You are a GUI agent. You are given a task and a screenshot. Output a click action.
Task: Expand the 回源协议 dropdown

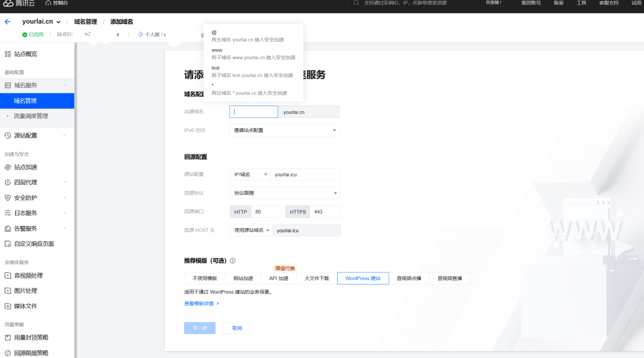click(x=285, y=193)
